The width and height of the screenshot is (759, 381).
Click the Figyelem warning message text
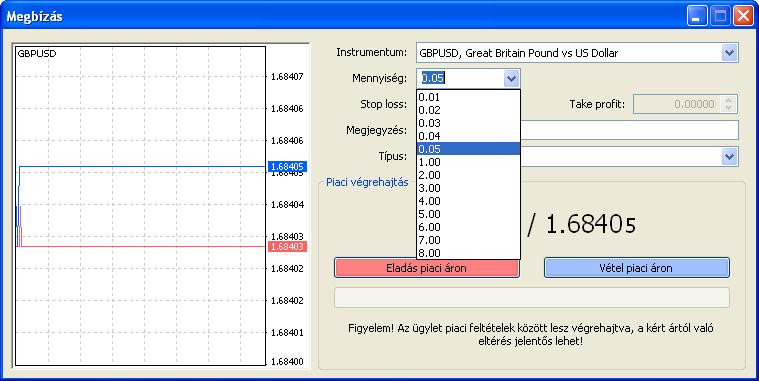coord(531,335)
